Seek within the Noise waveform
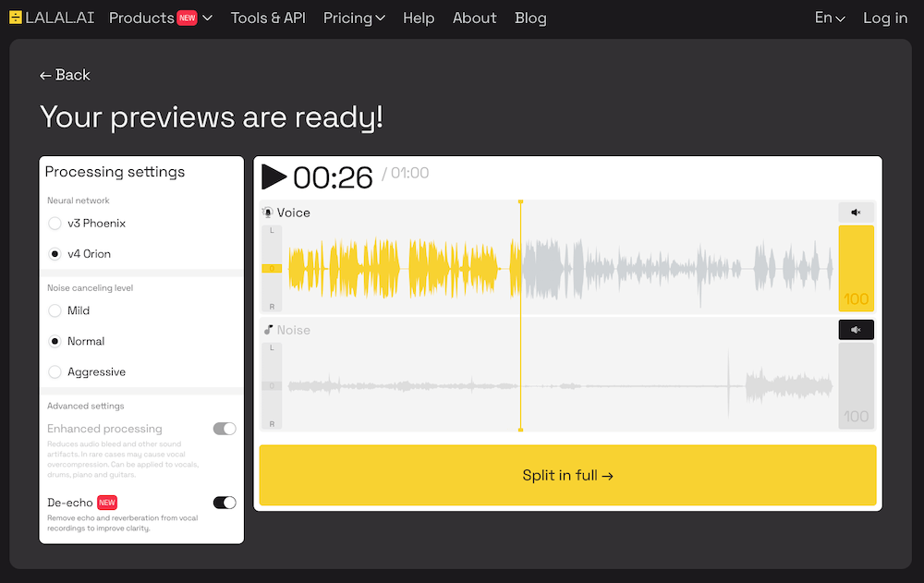The width and height of the screenshot is (924, 583). pos(560,386)
